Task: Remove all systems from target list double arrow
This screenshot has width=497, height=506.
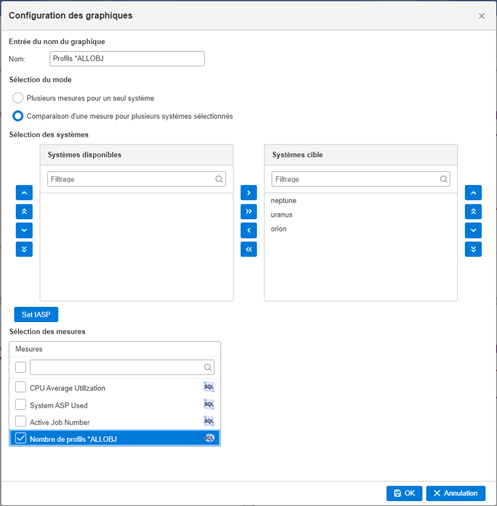Action: coord(249,249)
